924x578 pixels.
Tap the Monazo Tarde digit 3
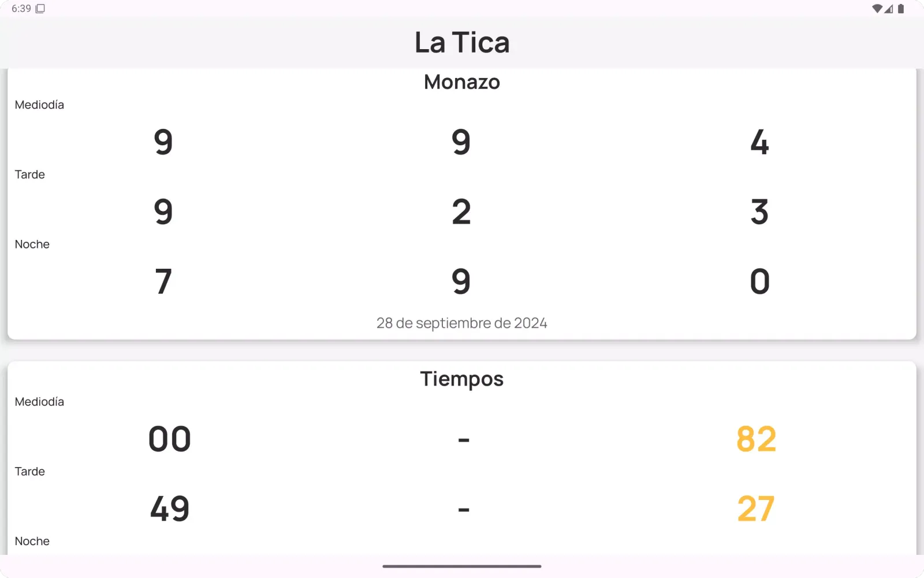(x=759, y=212)
